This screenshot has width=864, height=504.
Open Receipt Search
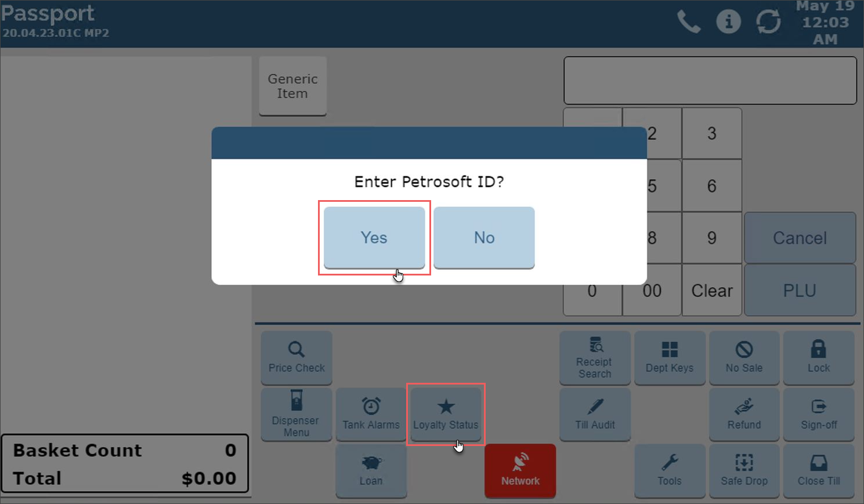[x=595, y=357]
